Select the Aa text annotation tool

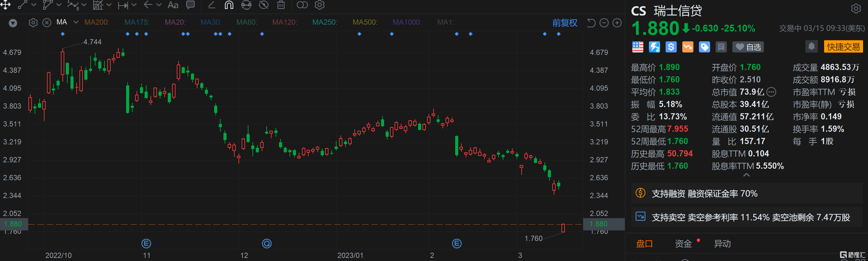tap(173, 5)
